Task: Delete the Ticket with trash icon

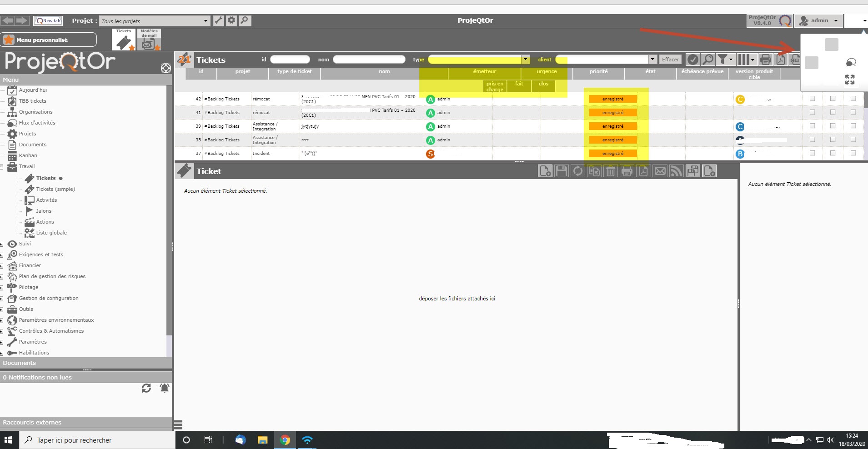Action: point(611,171)
